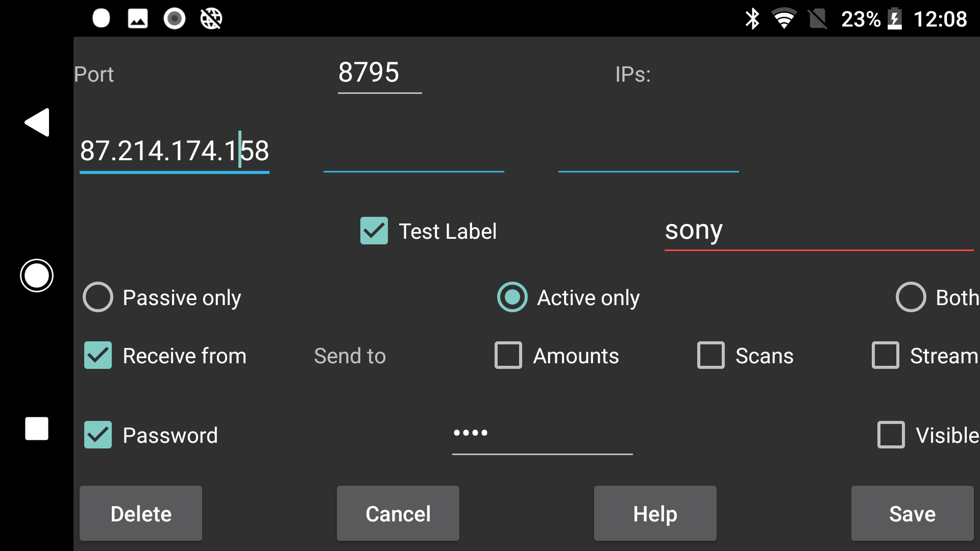Toggle the Test Label checkbox
This screenshot has height=551, width=980.
pos(375,231)
